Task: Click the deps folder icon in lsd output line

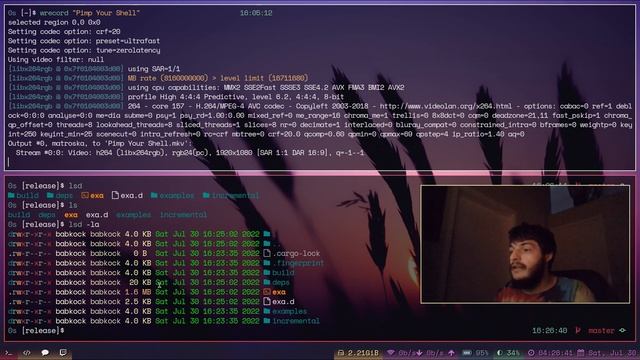Action: [50, 196]
